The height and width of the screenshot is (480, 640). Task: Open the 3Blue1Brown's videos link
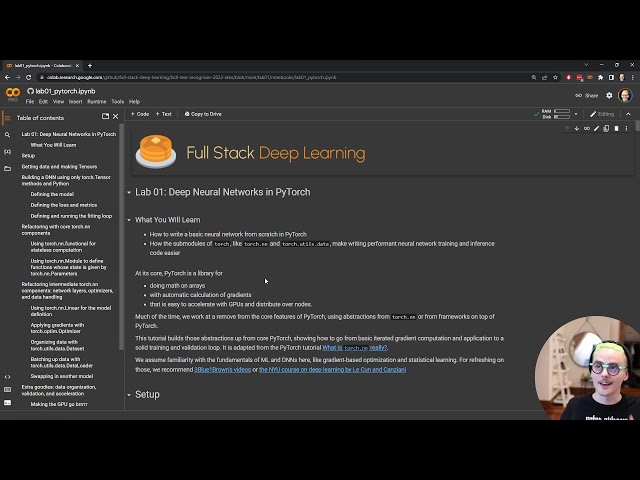[x=222, y=369]
